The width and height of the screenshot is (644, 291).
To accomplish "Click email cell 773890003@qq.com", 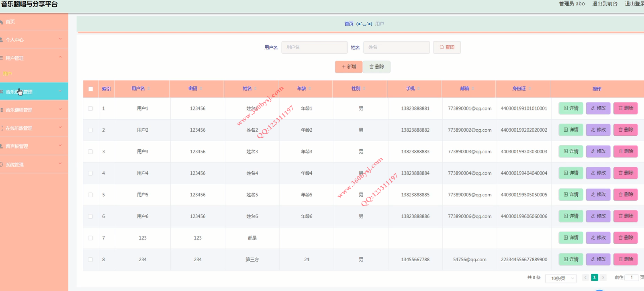I will [470, 152].
